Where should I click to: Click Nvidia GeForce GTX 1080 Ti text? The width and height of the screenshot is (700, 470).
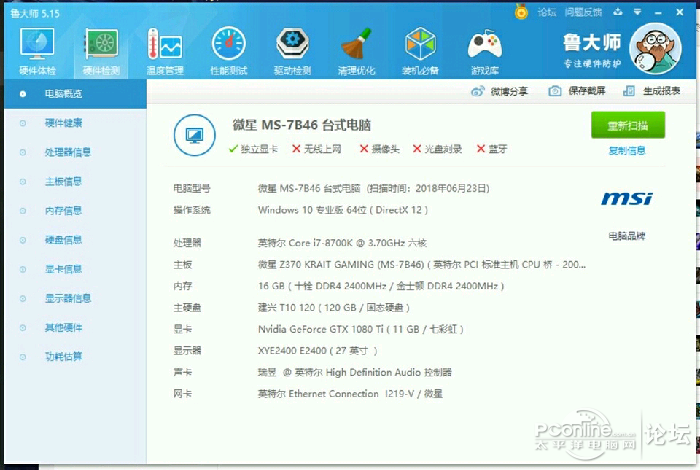(361, 329)
